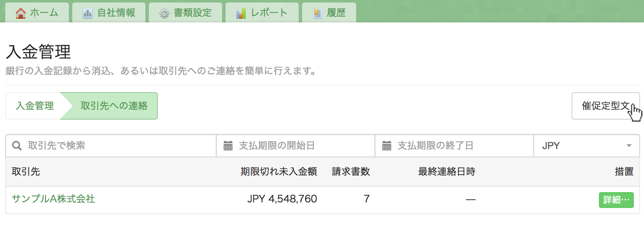This screenshot has height=226, width=644.
Task: Open the 履歴 tab
Action: coord(329,13)
